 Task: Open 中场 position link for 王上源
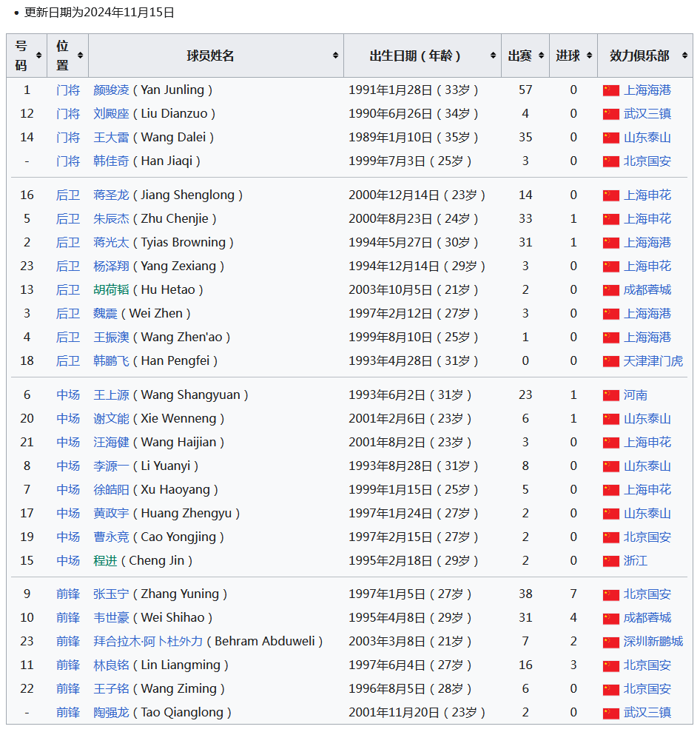[x=68, y=394]
